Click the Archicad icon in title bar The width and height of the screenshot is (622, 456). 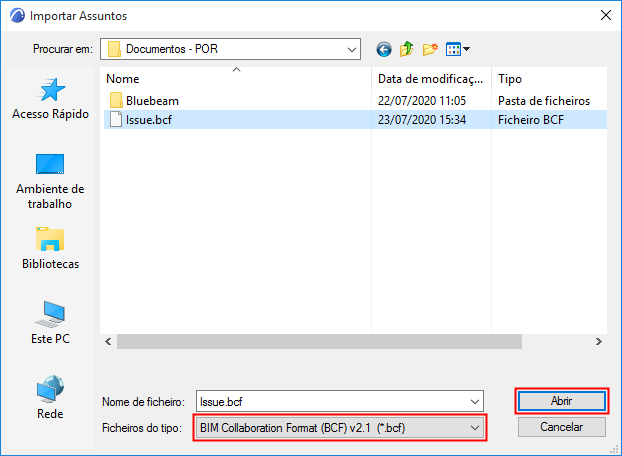pos(17,16)
